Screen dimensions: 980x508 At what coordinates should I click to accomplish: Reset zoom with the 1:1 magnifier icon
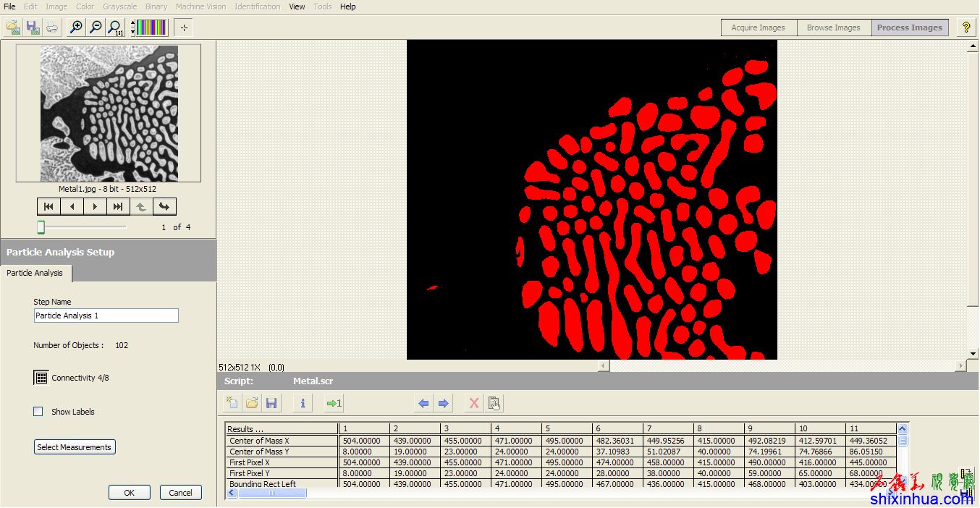pyautogui.click(x=114, y=27)
